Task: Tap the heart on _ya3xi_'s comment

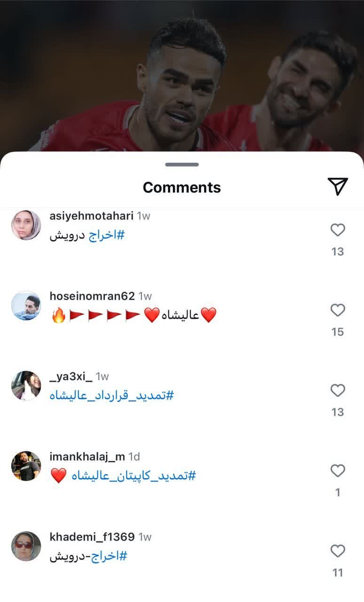Action: pos(338,390)
